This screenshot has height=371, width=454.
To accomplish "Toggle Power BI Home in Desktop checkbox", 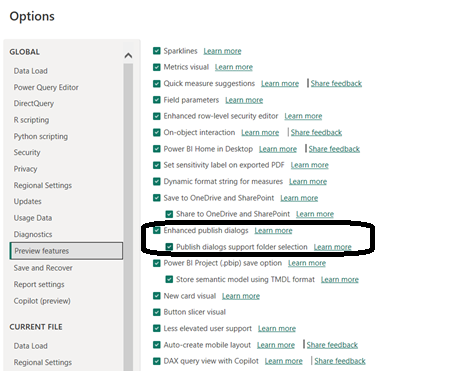I will (157, 149).
